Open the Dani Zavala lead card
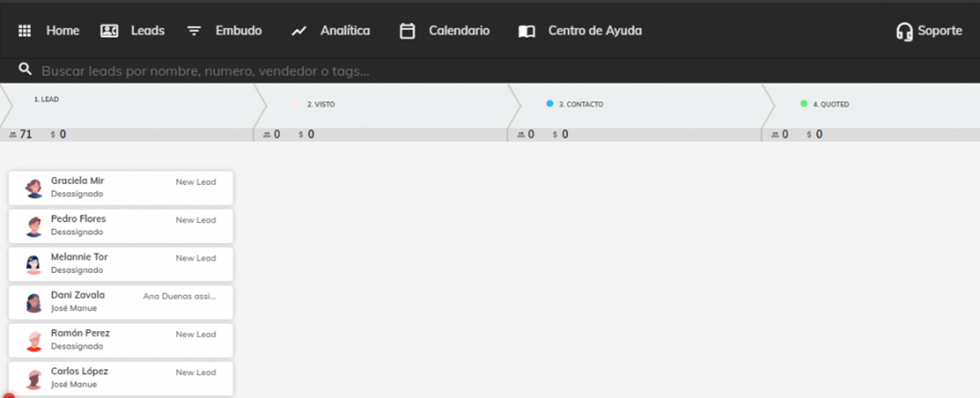 121,302
